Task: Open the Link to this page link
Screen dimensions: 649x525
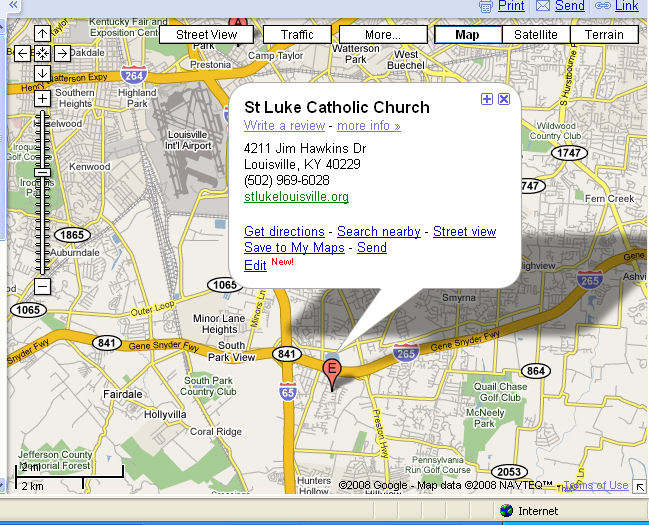Action: pyautogui.click(x=627, y=6)
